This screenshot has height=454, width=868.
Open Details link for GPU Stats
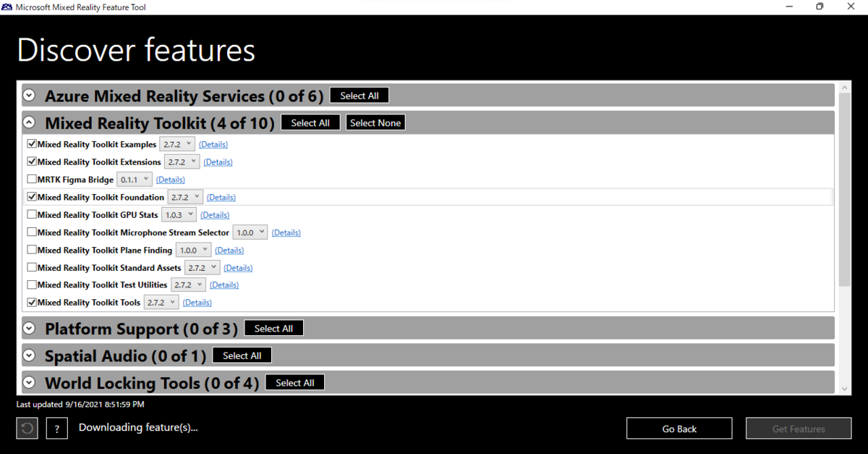215,215
